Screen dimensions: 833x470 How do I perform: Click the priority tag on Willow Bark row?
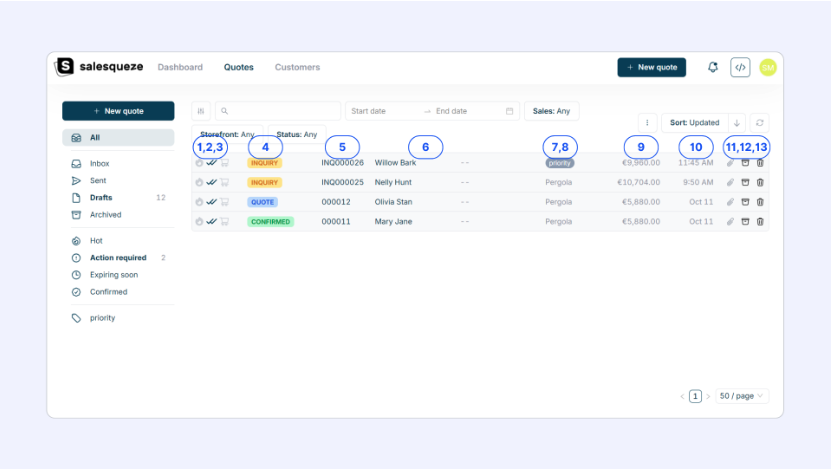pyautogui.click(x=559, y=163)
